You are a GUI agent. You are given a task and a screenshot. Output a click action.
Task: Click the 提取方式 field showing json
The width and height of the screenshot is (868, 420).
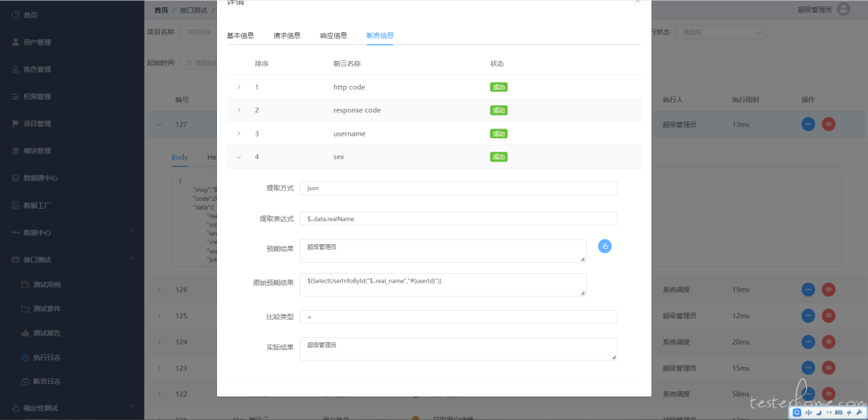tap(458, 188)
